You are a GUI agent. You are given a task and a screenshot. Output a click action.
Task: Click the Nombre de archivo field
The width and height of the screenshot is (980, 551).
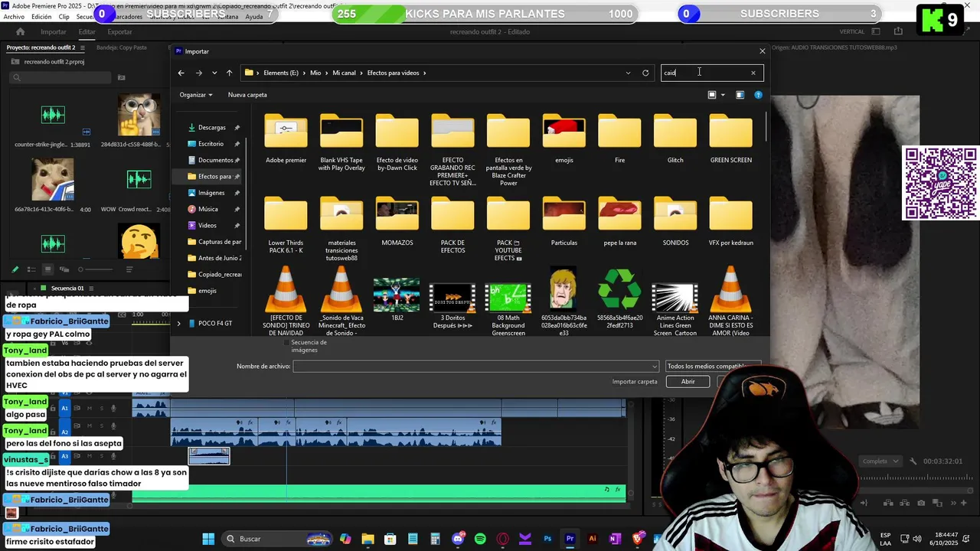coord(475,367)
